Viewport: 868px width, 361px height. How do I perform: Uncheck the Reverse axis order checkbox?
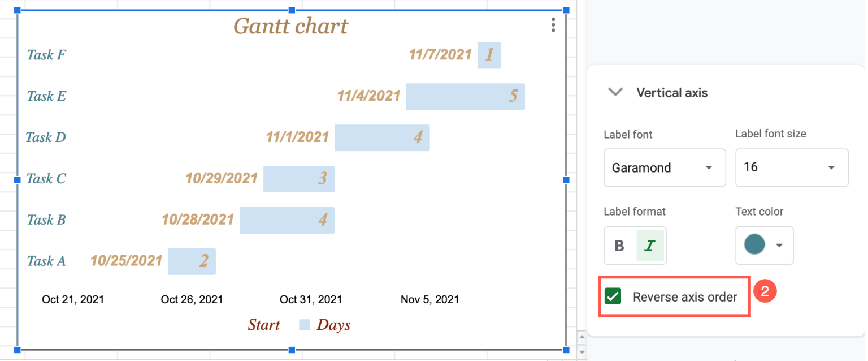click(x=613, y=296)
